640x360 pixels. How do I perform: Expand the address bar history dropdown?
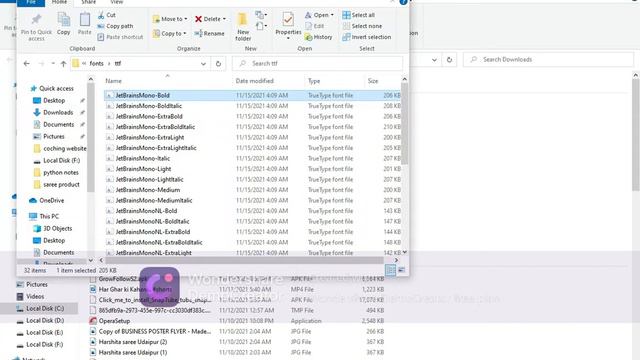203,64
